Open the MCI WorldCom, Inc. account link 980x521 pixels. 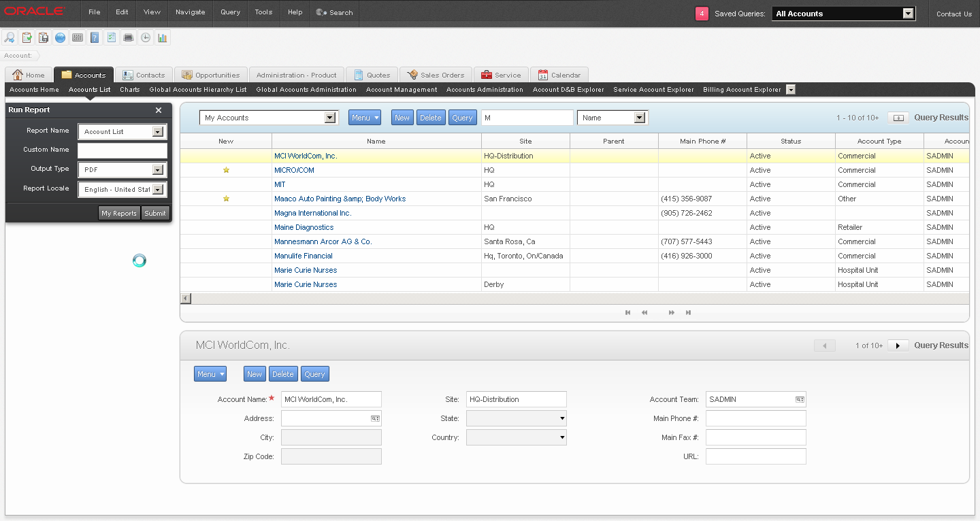click(x=306, y=156)
